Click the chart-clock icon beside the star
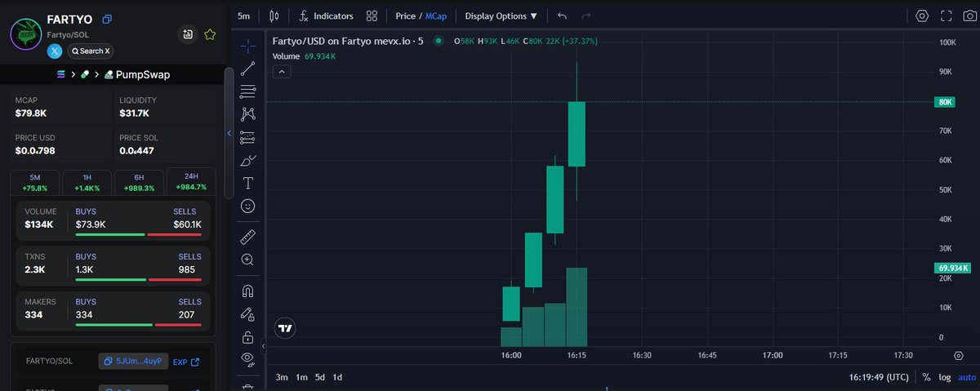Viewport: 980px width, 391px height. click(x=188, y=34)
